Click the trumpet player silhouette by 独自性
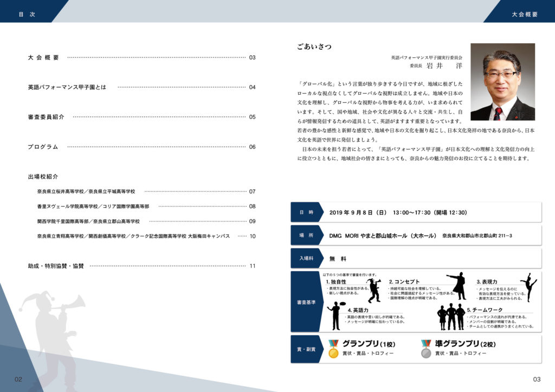The width and height of the screenshot is (555, 392). pos(374,290)
